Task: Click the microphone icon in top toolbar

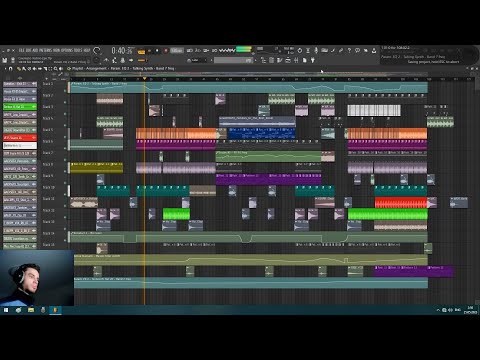Action: coord(316,50)
